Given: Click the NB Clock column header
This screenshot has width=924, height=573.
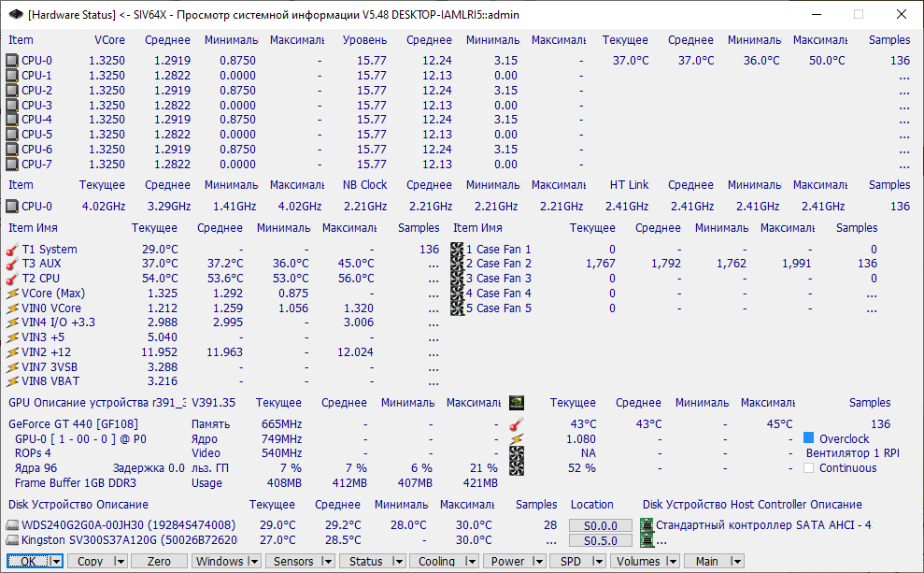Looking at the screenshot, I should click(x=364, y=184).
